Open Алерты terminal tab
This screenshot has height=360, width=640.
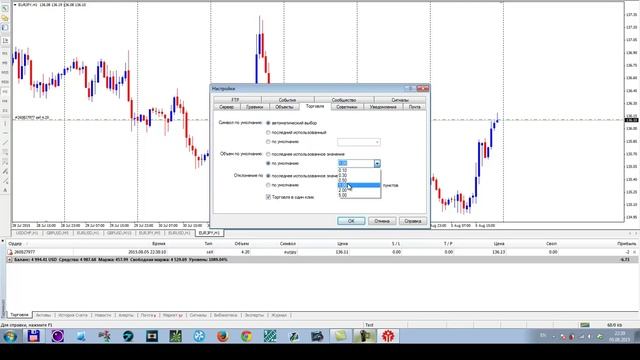(x=126, y=316)
